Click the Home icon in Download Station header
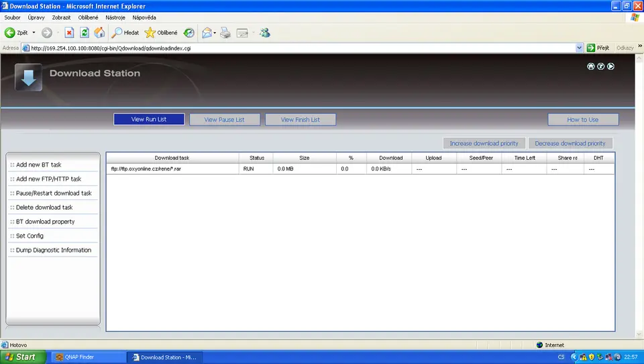644x364 pixels. (x=591, y=66)
